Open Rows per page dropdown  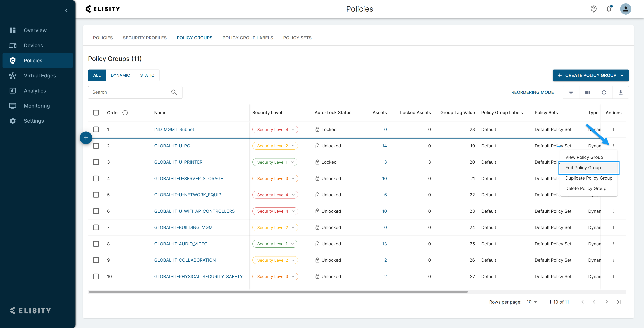[x=532, y=302]
